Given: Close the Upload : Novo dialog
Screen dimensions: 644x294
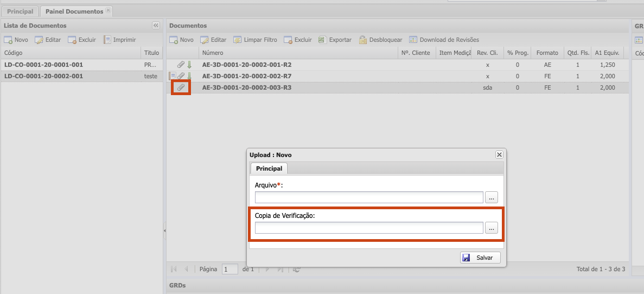Looking at the screenshot, I should pyautogui.click(x=499, y=155).
